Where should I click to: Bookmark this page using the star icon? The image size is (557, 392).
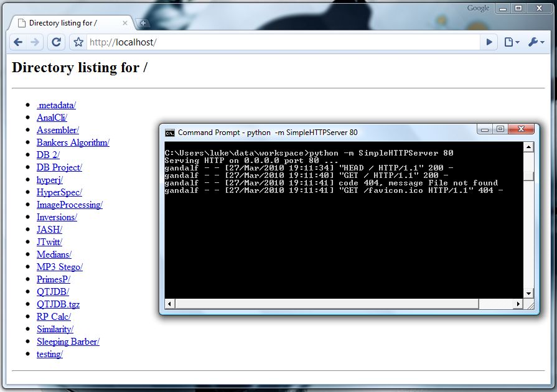[78, 42]
